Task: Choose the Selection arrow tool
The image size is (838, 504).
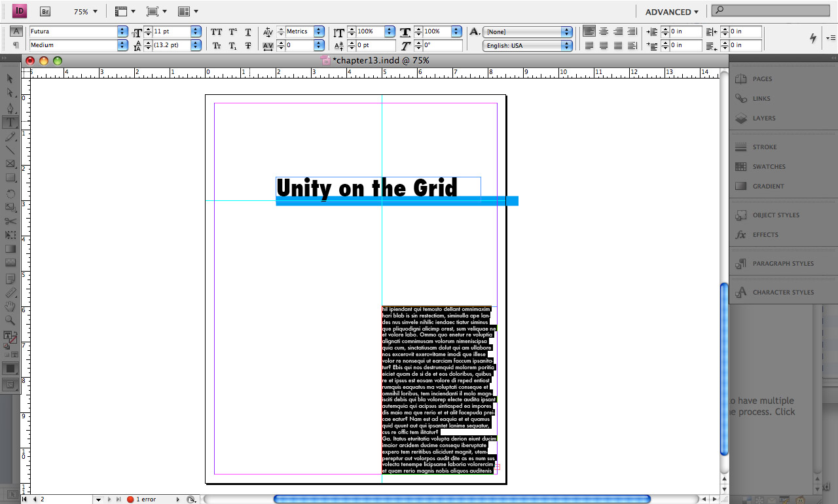Action: pos(10,79)
